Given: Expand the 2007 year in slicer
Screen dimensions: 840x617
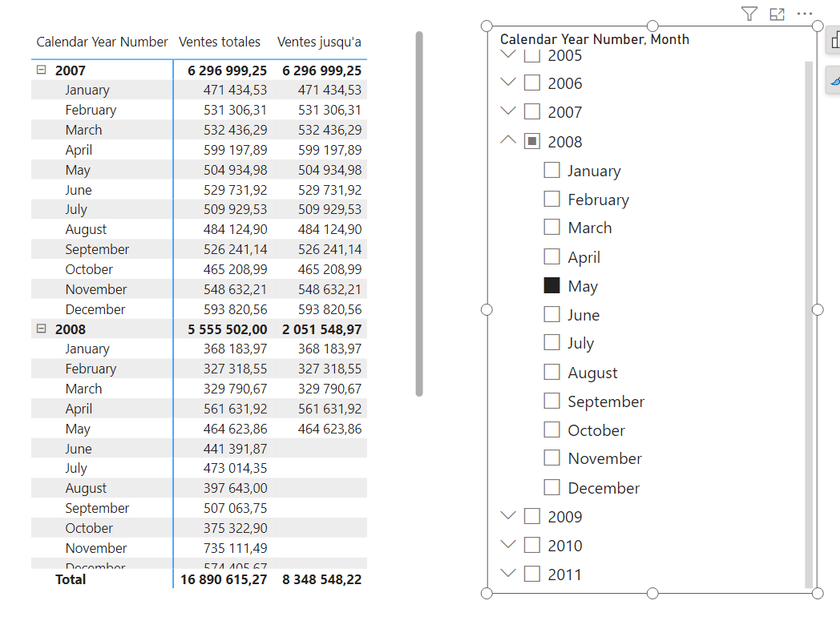Looking at the screenshot, I should click(508, 111).
